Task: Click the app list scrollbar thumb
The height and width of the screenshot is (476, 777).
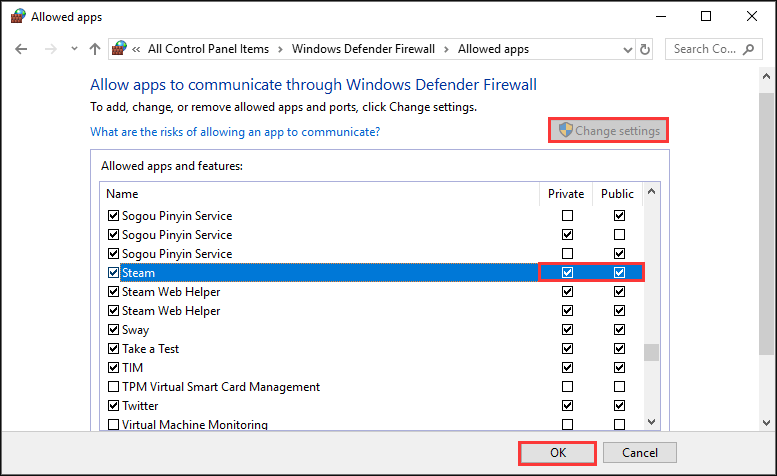Action: click(651, 353)
